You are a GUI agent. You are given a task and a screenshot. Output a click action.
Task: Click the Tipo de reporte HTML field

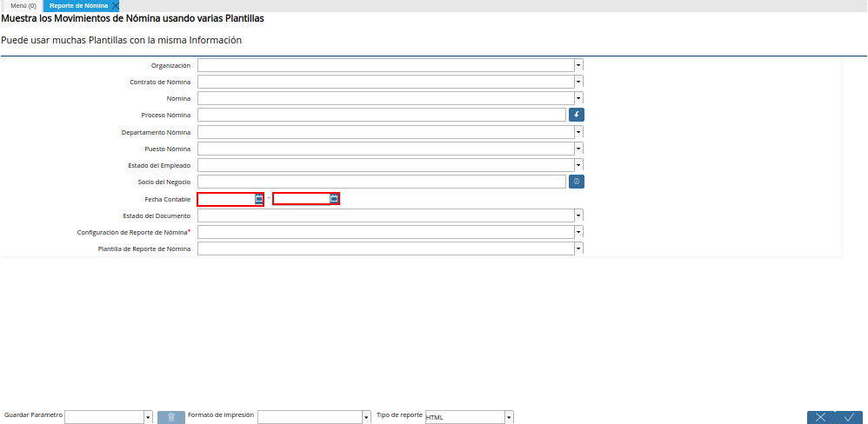click(465, 417)
